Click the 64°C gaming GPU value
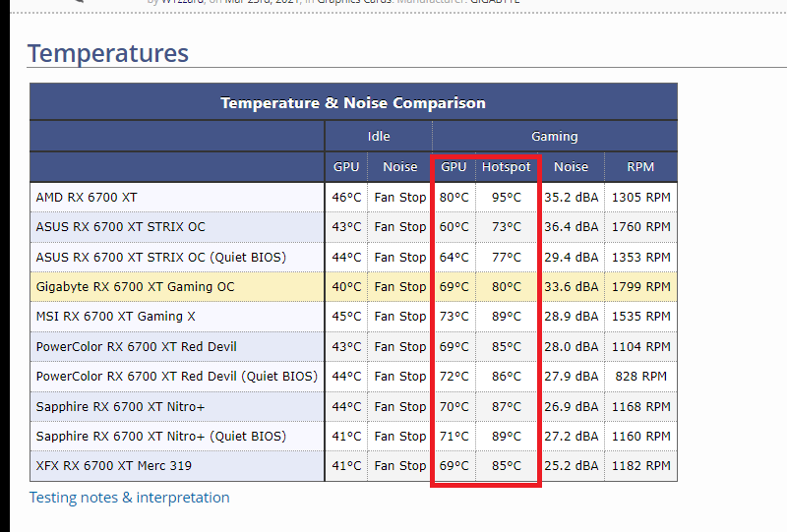The height and width of the screenshot is (532, 787). (454, 257)
